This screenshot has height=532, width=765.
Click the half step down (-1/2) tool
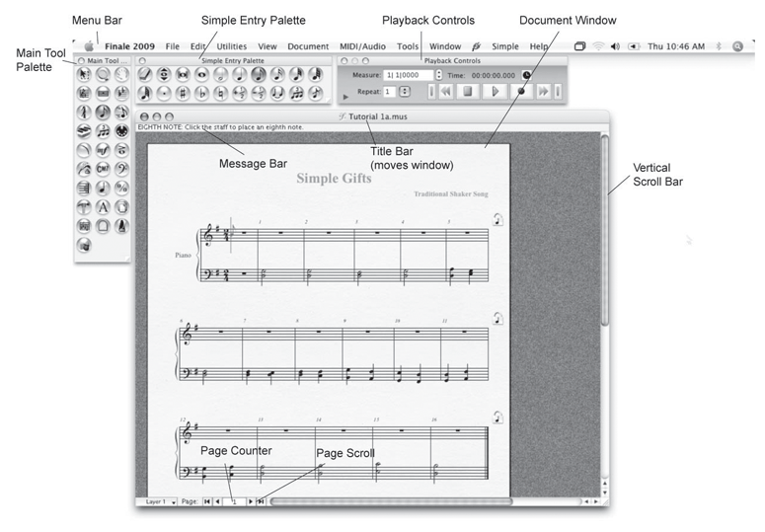pyautogui.click(x=259, y=93)
